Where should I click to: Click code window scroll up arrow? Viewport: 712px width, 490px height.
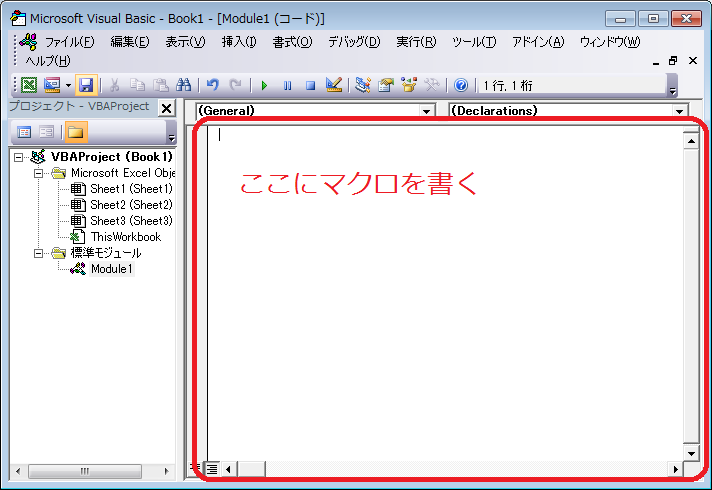coord(691,141)
